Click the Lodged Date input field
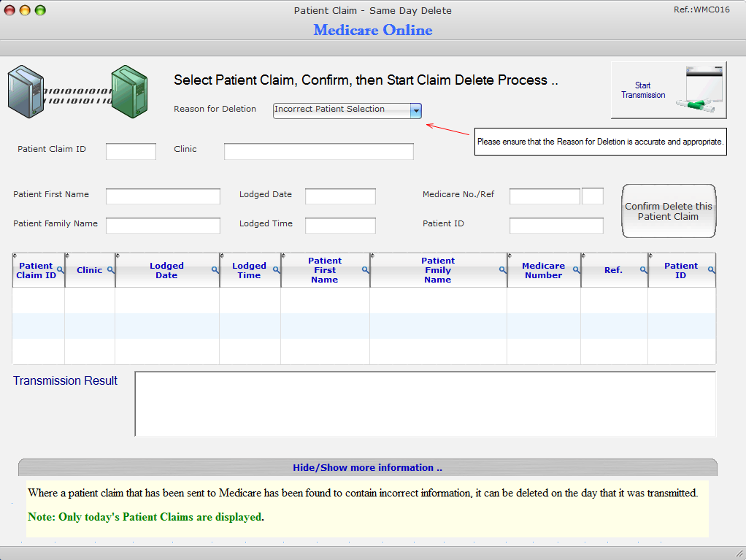Image resolution: width=746 pixels, height=560 pixels. [x=340, y=196]
